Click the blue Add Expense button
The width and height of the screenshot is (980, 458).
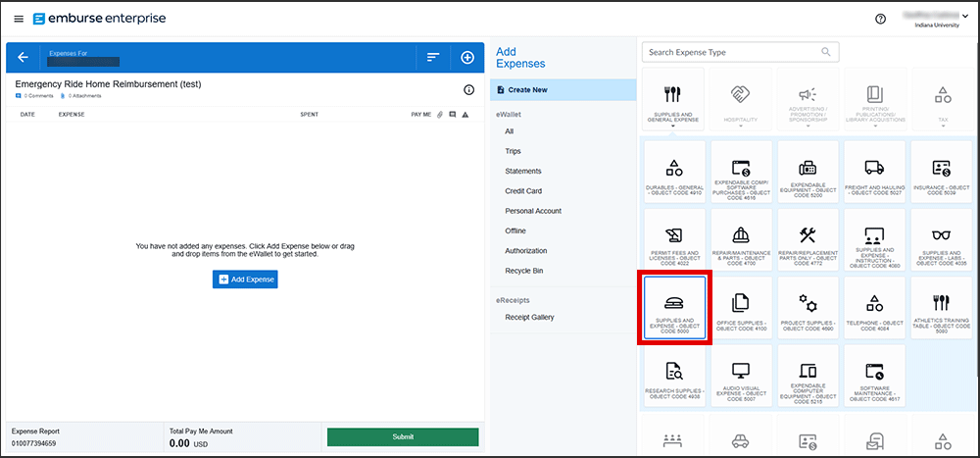[x=245, y=280]
